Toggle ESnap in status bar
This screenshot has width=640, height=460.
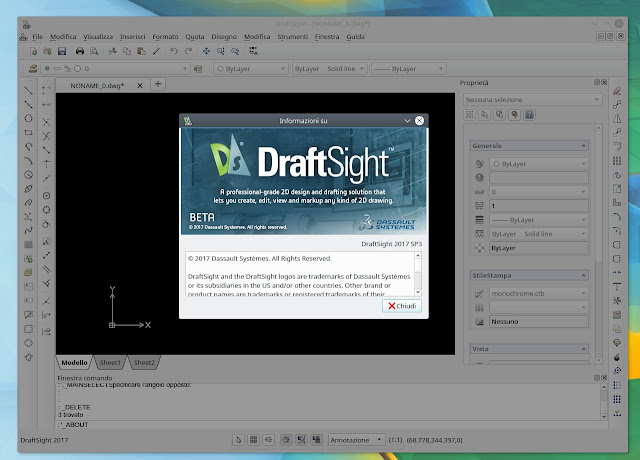coord(301,440)
